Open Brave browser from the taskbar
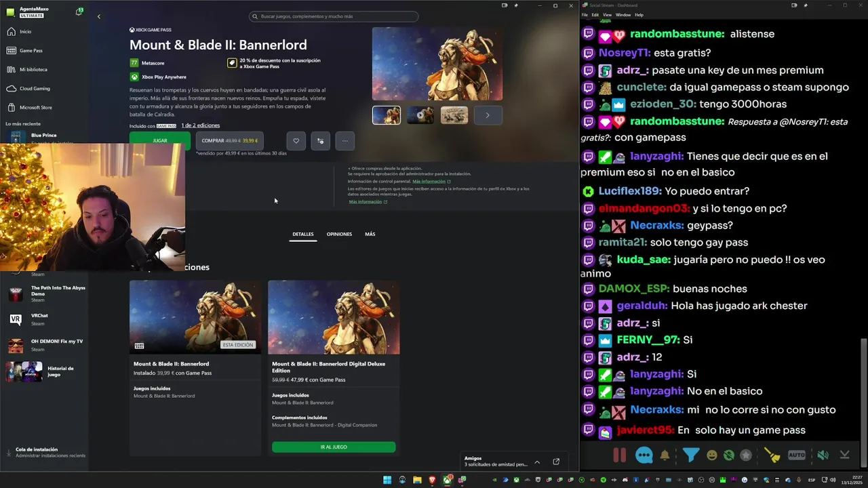868x488 pixels. (432, 480)
